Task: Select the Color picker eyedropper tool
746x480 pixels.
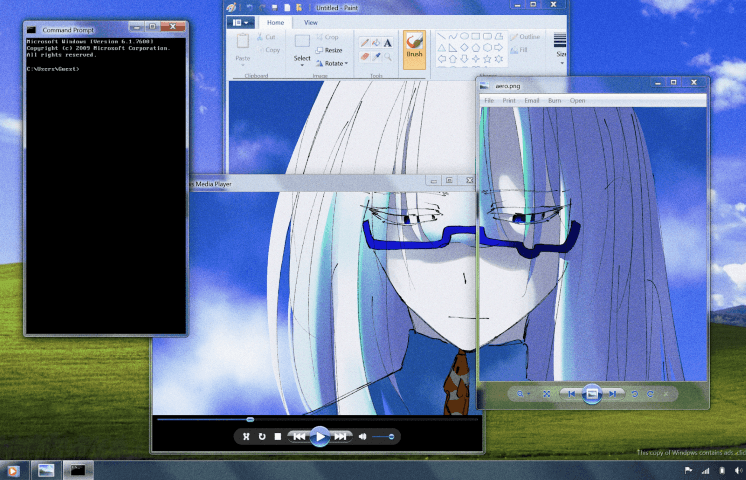Action: pyautogui.click(x=376, y=57)
